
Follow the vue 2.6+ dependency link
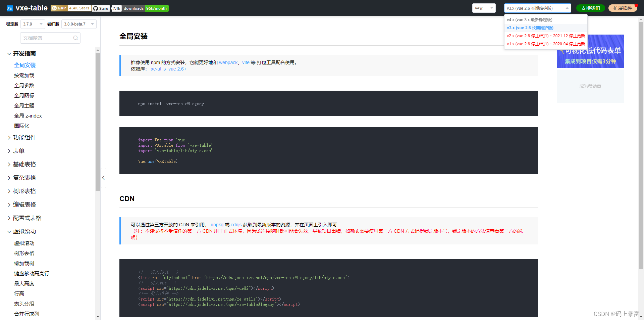tap(177, 69)
